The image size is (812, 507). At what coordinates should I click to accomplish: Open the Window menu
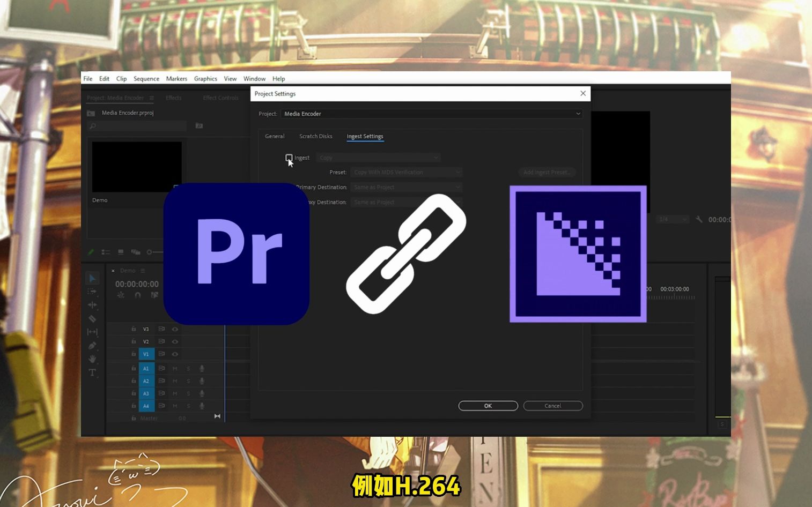click(254, 79)
